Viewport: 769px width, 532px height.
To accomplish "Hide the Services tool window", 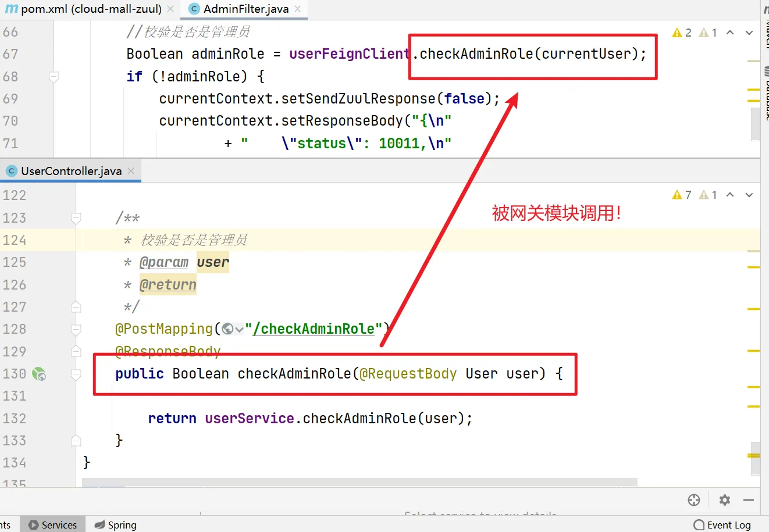I will pos(749,500).
